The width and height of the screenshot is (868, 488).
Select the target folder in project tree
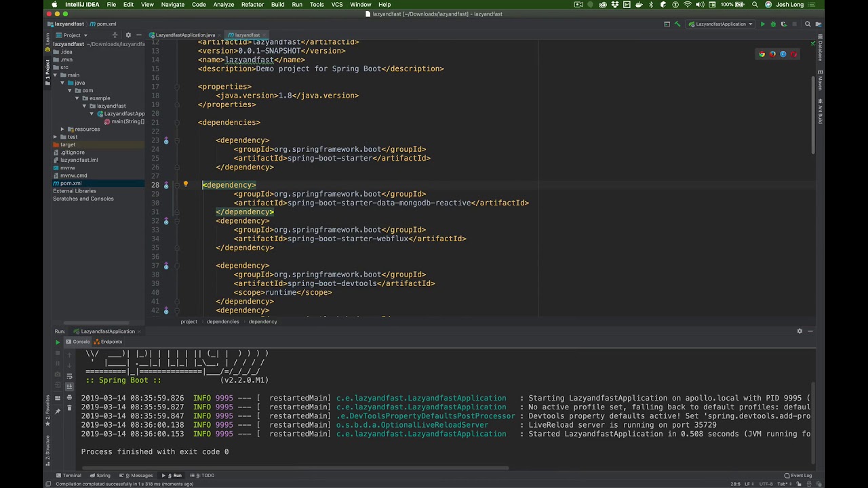point(68,144)
